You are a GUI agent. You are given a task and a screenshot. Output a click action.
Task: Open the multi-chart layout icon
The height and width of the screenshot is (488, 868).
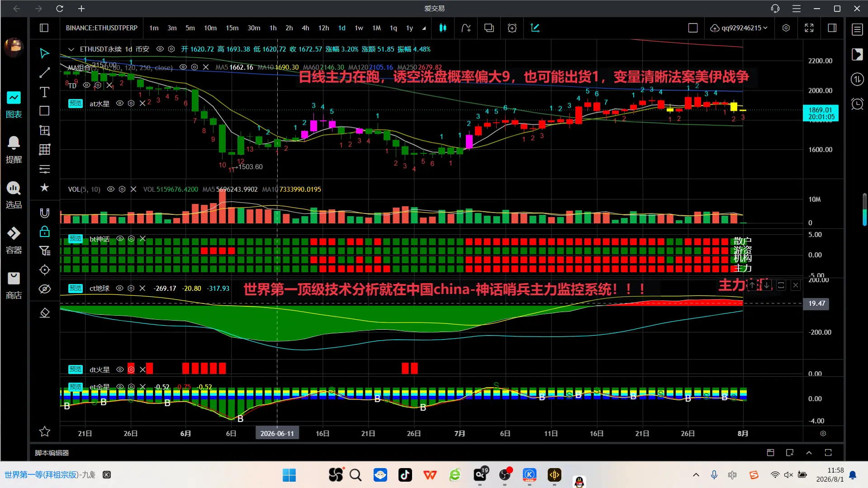coord(489,28)
